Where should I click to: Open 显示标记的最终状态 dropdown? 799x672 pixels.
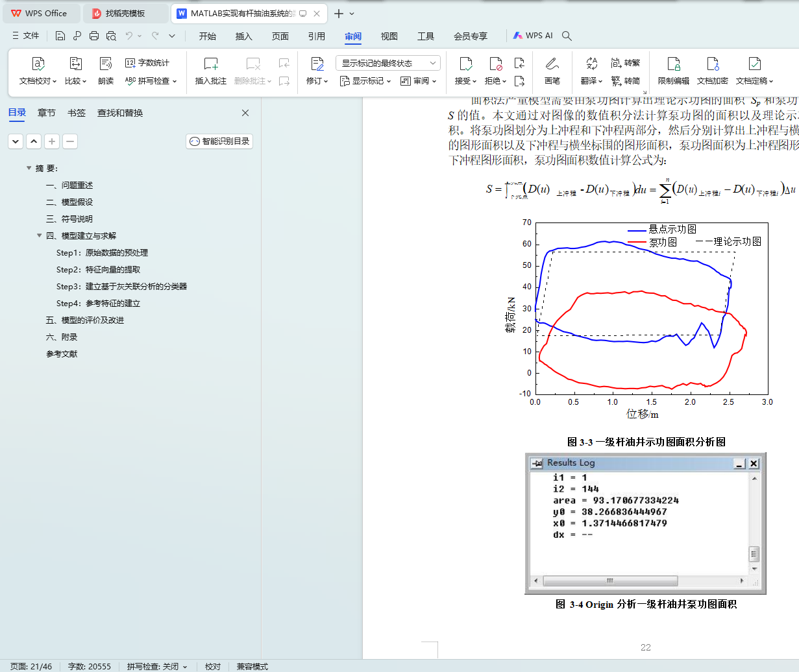pos(388,63)
